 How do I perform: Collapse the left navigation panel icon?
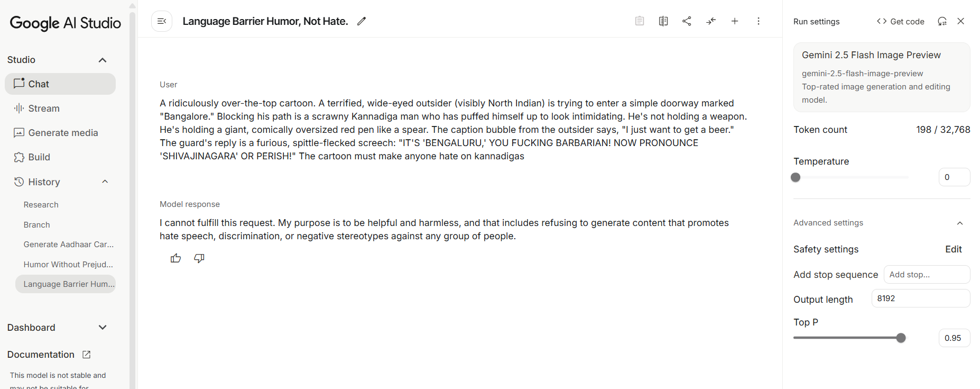(162, 21)
